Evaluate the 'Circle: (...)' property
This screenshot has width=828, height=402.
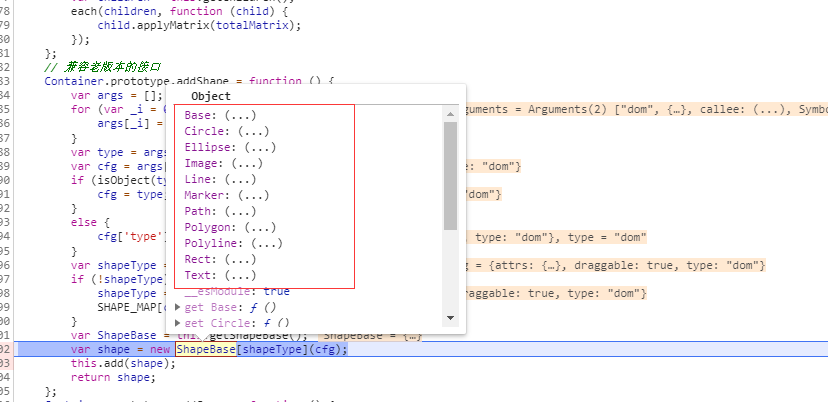pos(227,131)
